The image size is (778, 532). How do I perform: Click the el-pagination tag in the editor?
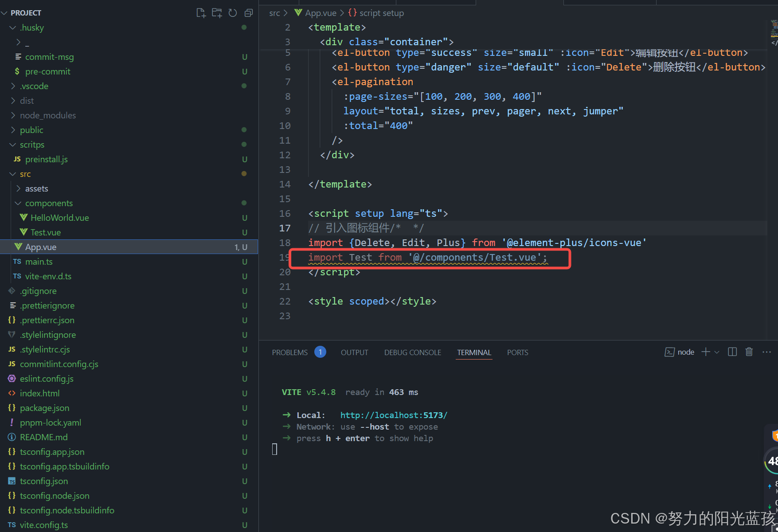click(372, 82)
